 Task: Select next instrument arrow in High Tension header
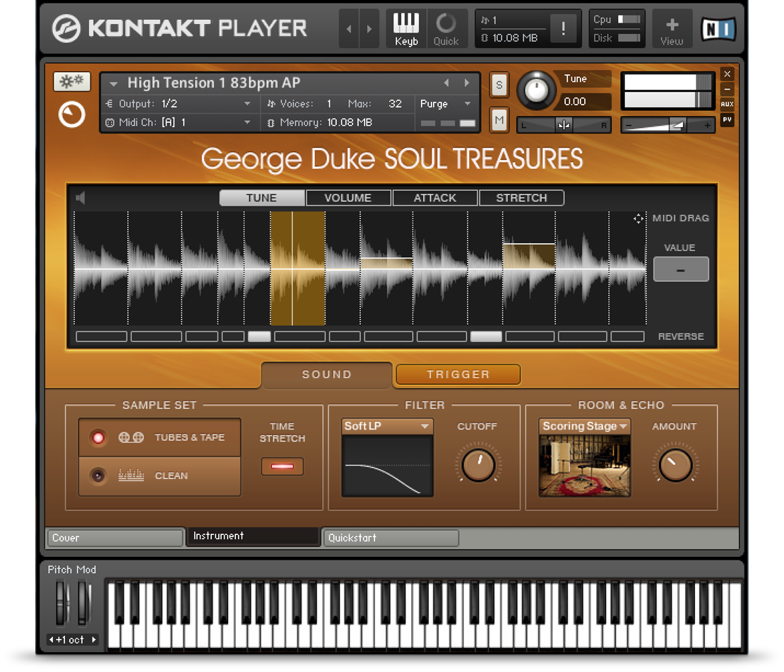pyautogui.click(x=467, y=83)
